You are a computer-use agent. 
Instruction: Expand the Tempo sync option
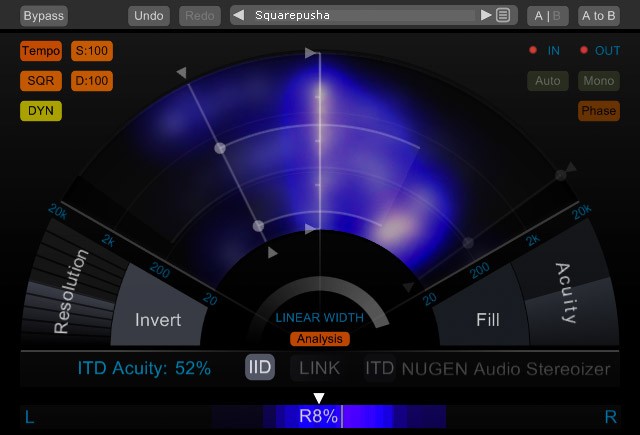click(41, 51)
